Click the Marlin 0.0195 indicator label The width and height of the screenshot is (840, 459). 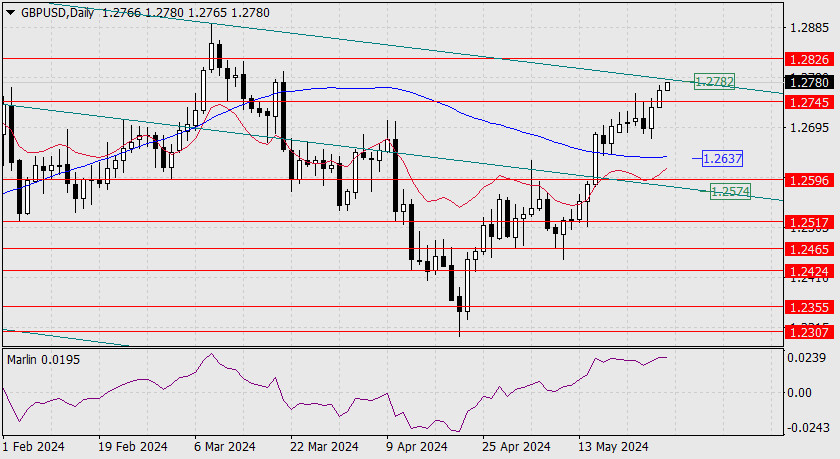(43, 360)
